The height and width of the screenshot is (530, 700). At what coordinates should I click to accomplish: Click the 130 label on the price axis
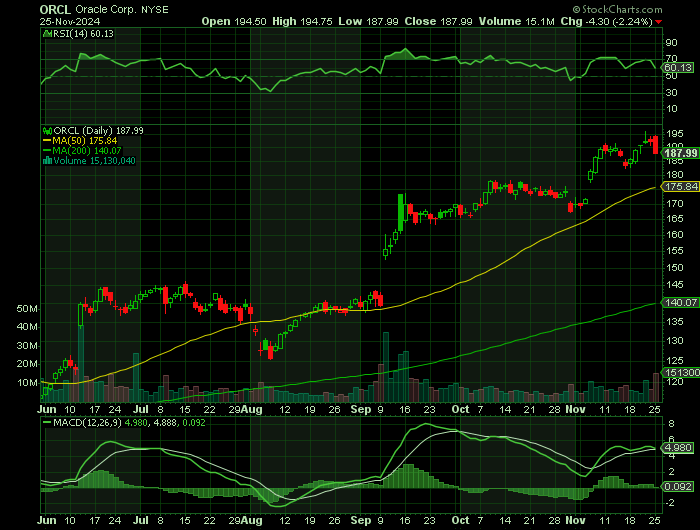coord(675,341)
